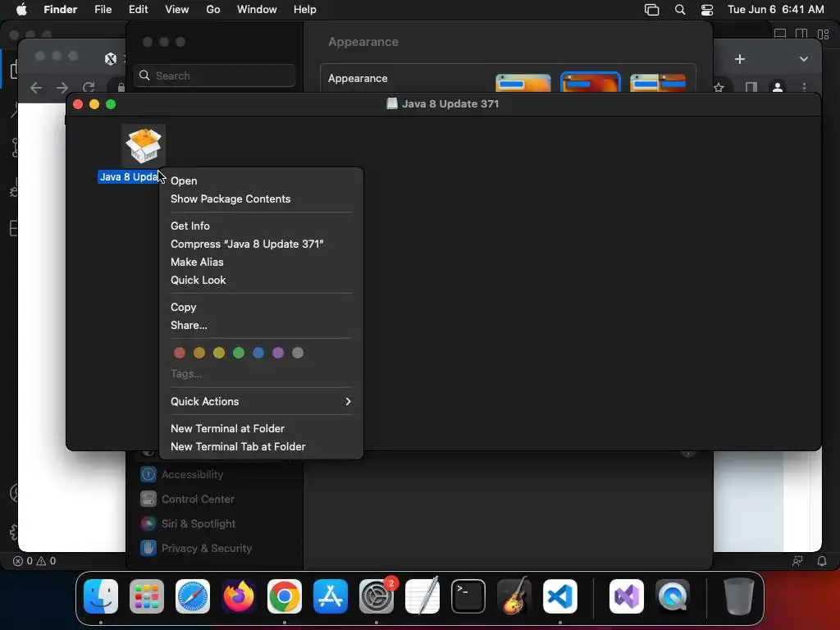Viewport: 840px width, 630px height.
Task: Click the browser forward arrow
Action: point(62,87)
